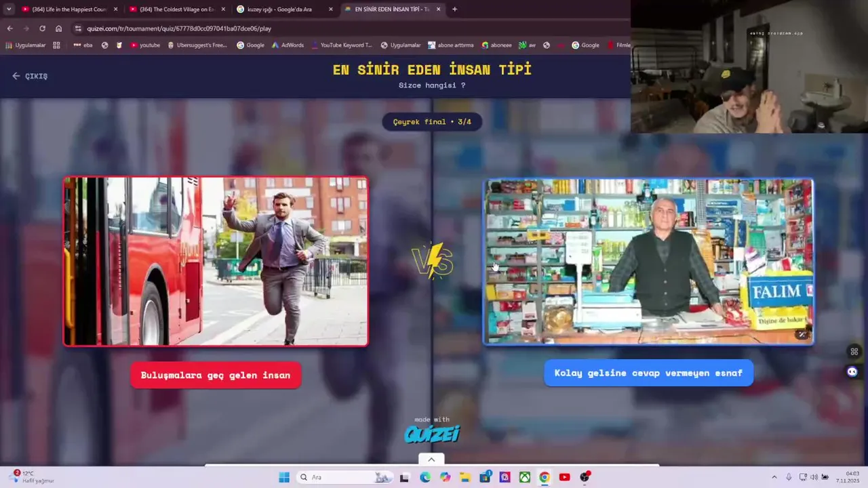Switch to Chrome in taskbar
Image resolution: width=868 pixels, height=488 pixels.
pyautogui.click(x=544, y=477)
